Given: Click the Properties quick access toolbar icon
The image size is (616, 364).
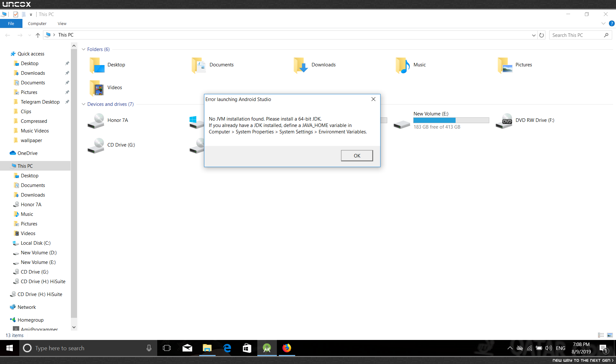Looking at the screenshot, I should click(16, 14).
